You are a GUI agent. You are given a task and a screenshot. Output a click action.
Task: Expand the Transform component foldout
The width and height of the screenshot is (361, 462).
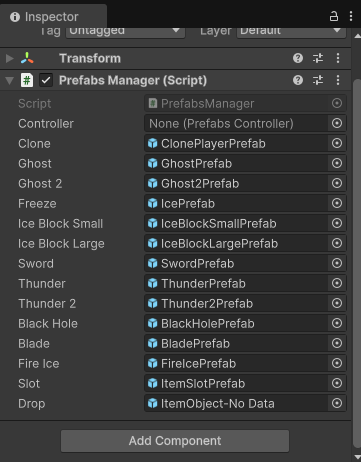(10, 58)
